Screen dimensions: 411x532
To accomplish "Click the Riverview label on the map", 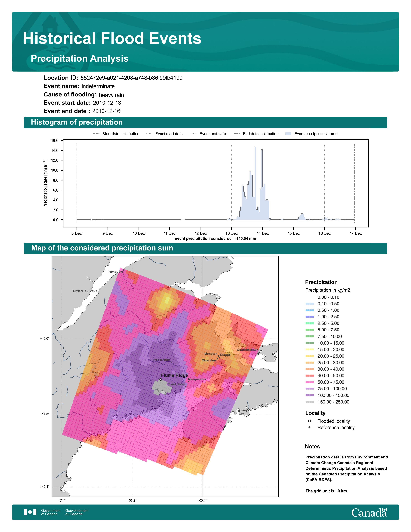I will pyautogui.click(x=209, y=360).
